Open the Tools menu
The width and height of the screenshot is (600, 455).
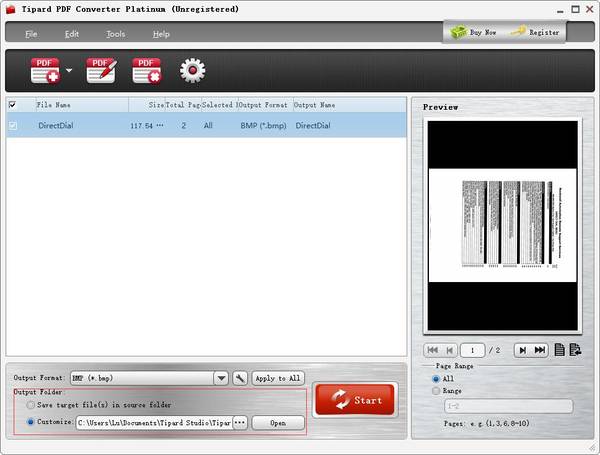coord(116,34)
